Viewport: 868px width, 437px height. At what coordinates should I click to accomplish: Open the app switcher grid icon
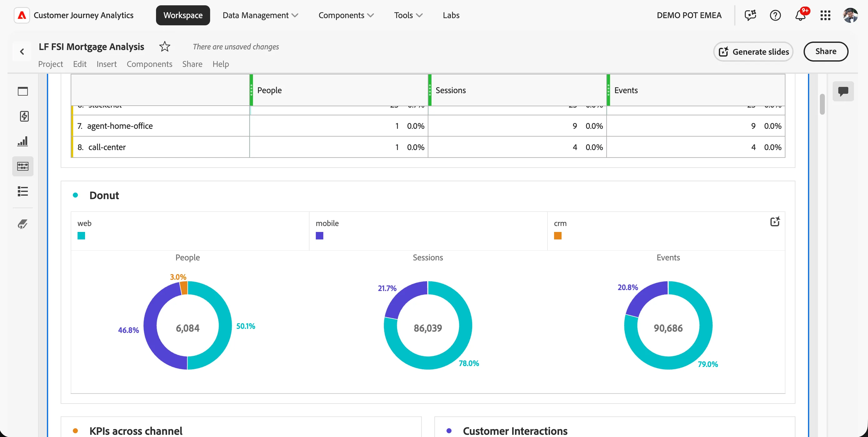[x=825, y=15]
